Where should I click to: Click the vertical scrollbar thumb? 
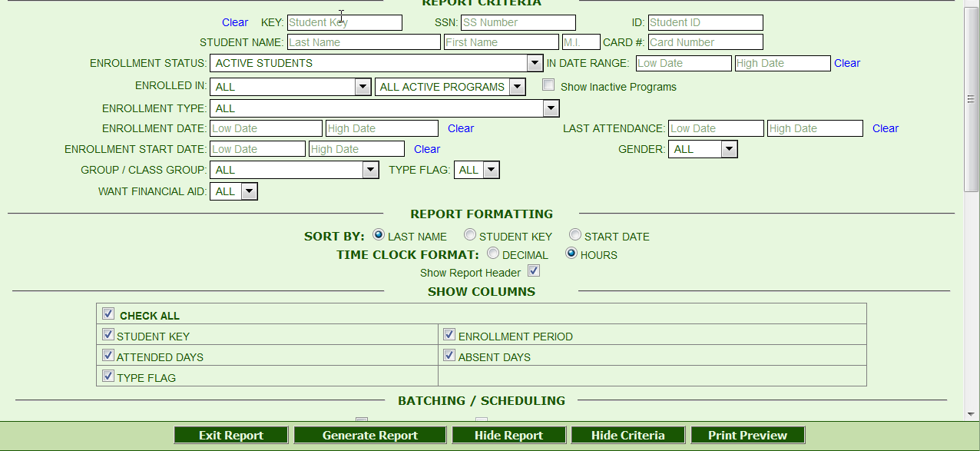[972, 101]
